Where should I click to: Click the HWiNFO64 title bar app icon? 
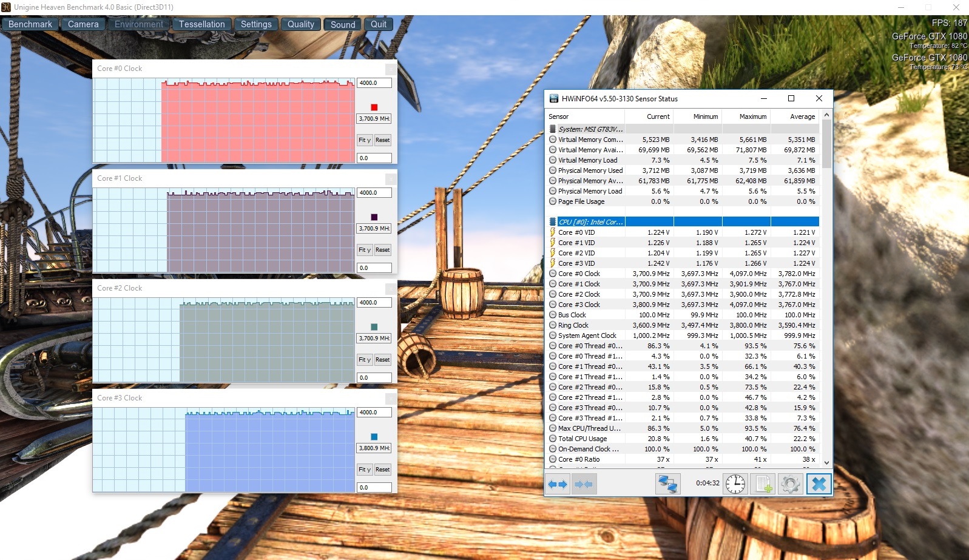tap(553, 98)
